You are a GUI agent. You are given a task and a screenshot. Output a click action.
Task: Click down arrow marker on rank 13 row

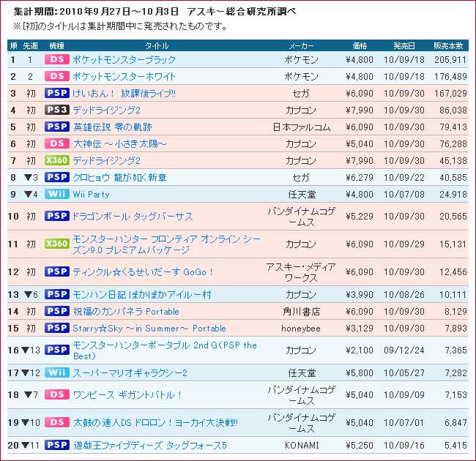click(x=28, y=294)
